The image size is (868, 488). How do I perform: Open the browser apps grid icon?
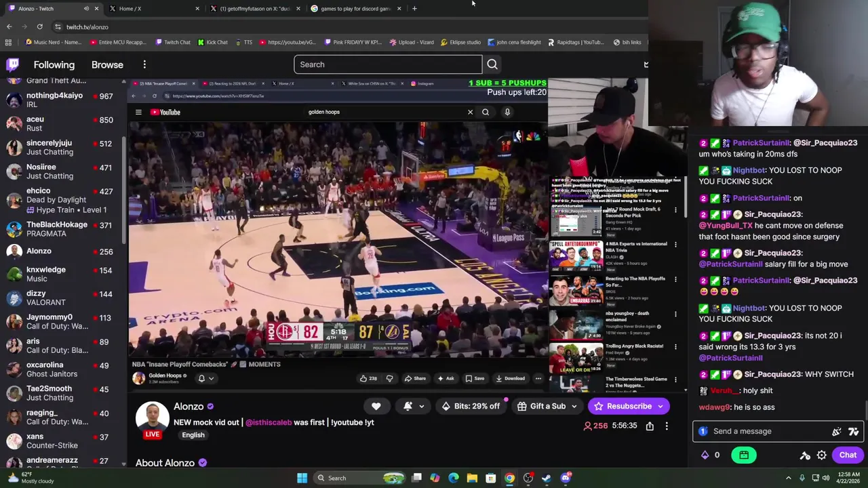8,42
